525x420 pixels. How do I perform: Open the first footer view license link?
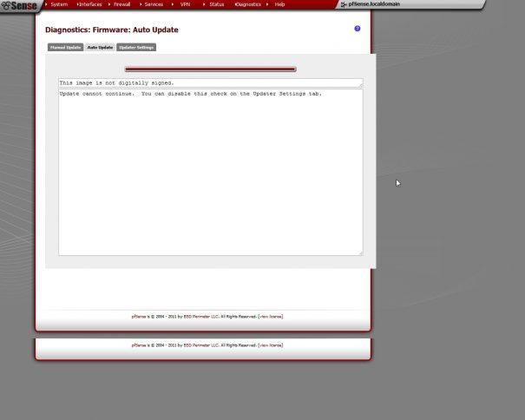pos(271,317)
